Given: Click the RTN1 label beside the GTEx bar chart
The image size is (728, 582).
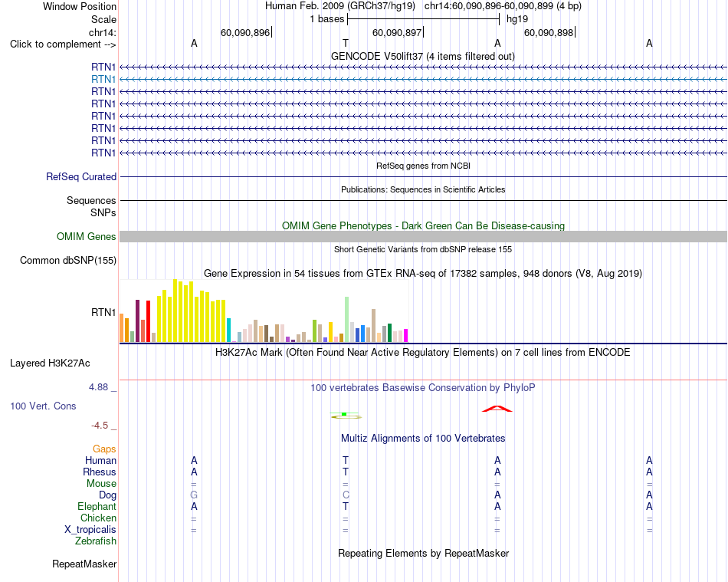Looking at the screenshot, I should [103, 313].
